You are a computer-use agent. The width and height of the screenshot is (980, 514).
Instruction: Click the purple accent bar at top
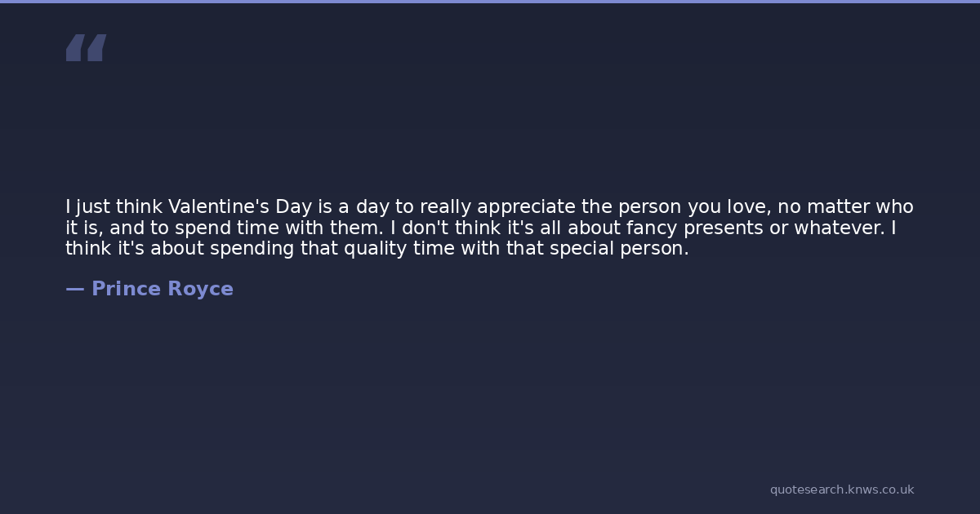(x=490, y=2)
